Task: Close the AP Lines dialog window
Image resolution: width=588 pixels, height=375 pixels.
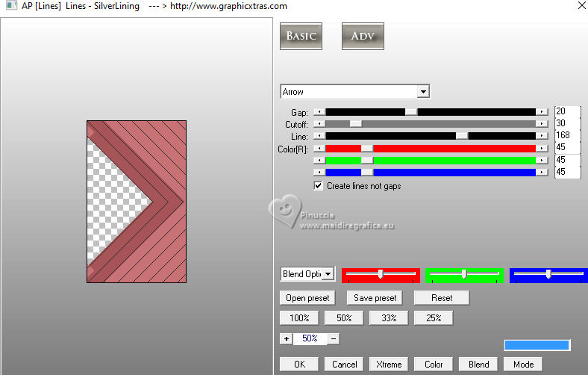Action: point(581,6)
